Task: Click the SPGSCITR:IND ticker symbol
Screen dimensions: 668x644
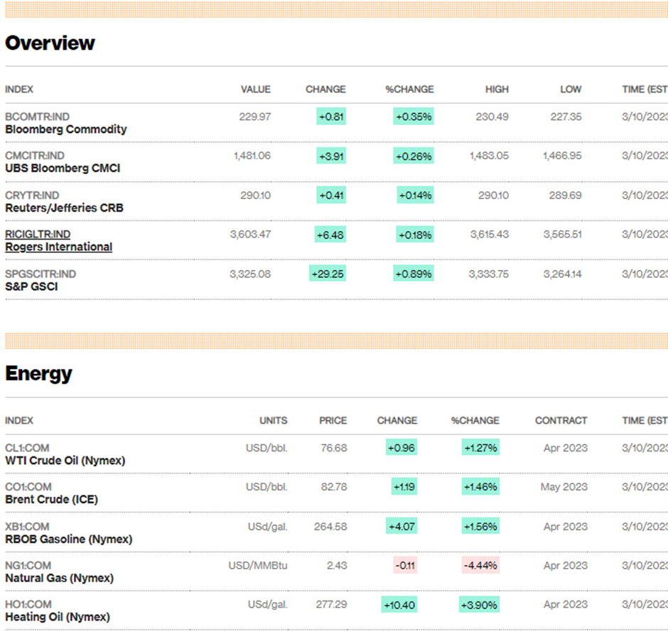Action: point(41,274)
